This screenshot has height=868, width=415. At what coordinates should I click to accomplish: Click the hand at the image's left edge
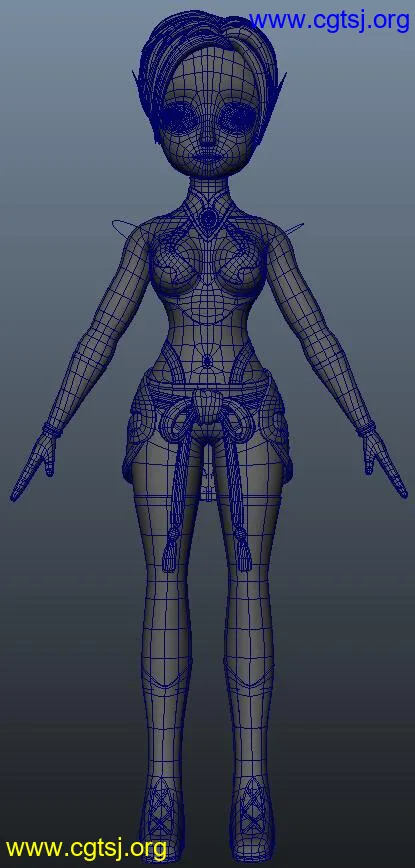point(34,467)
